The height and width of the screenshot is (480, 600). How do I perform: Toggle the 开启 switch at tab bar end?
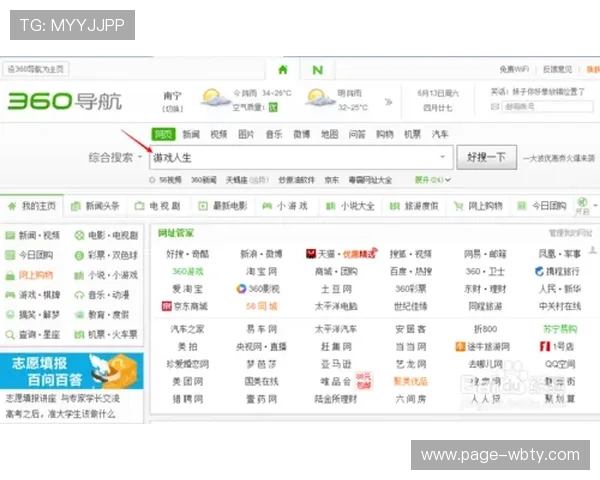tap(582, 206)
